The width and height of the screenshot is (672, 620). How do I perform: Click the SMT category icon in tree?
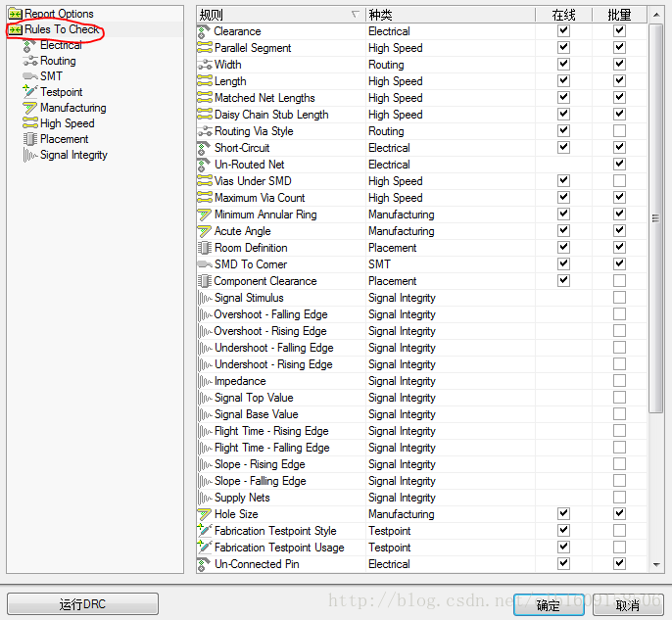tap(30, 76)
